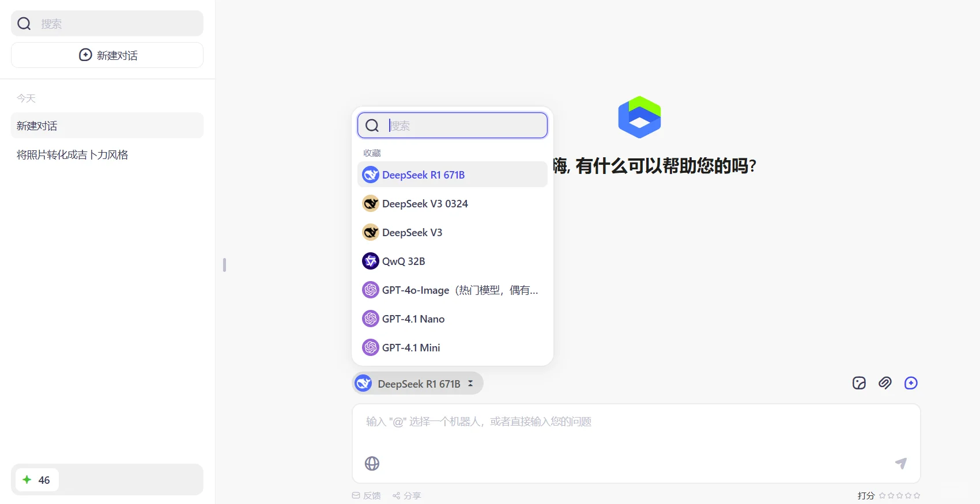
Task: Rate one star in 打分 rating
Action: coord(882,495)
